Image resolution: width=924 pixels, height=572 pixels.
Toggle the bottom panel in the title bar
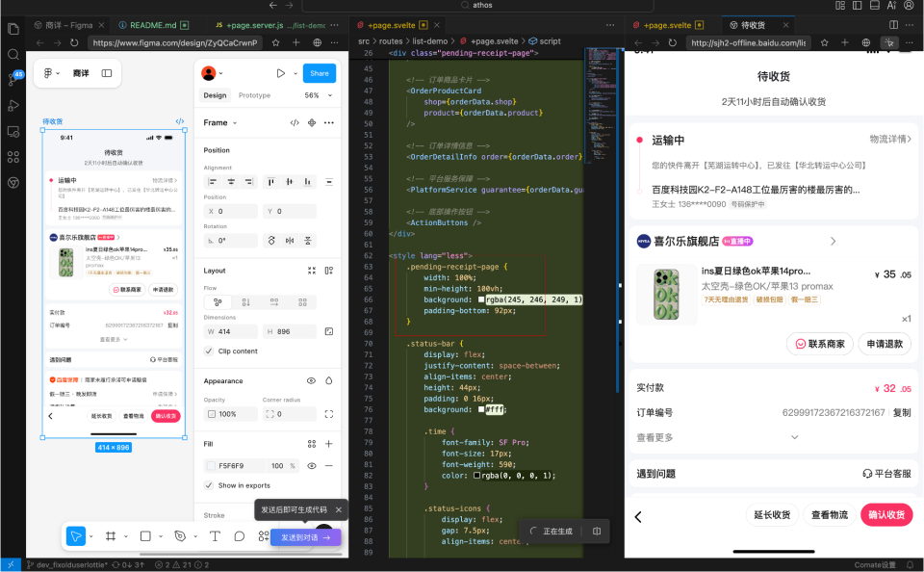click(x=875, y=6)
